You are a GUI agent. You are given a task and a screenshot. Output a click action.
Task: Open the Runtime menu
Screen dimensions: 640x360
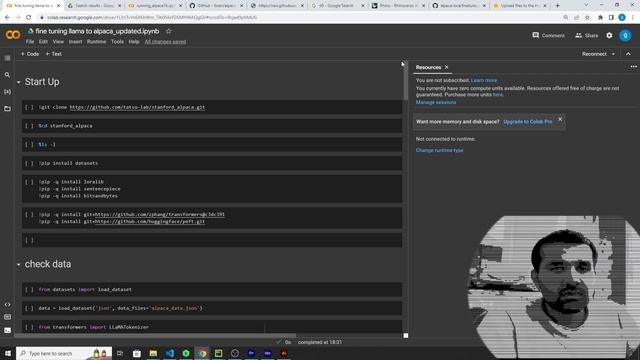coord(96,42)
